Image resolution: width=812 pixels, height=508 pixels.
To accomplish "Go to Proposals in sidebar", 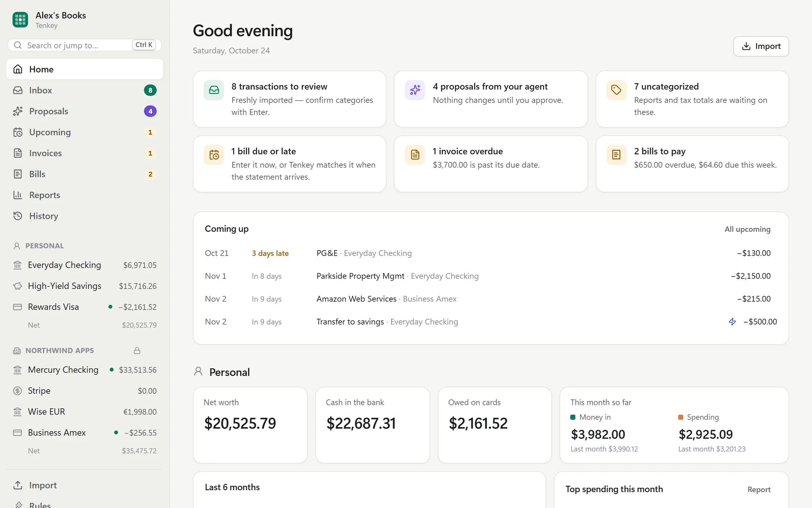I will click(x=84, y=111).
